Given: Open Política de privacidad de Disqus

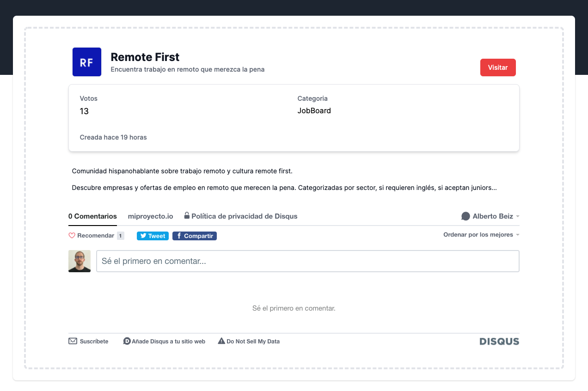Looking at the screenshot, I should 245,216.
